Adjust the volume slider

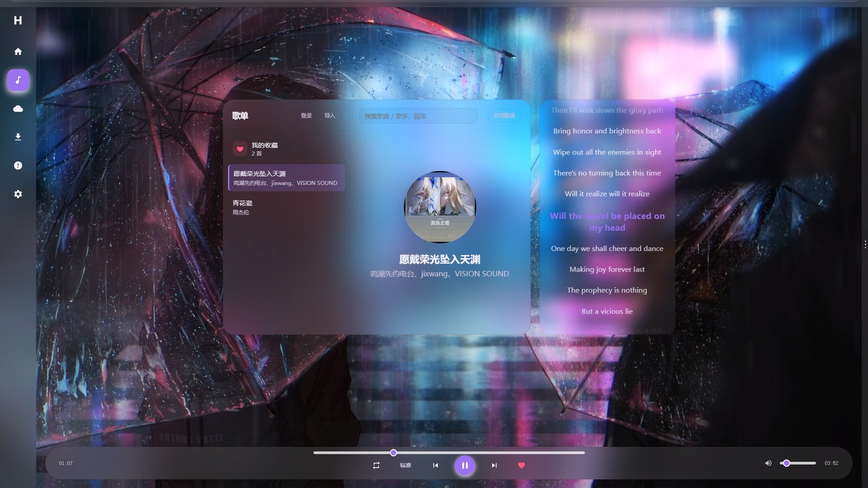[798, 463]
